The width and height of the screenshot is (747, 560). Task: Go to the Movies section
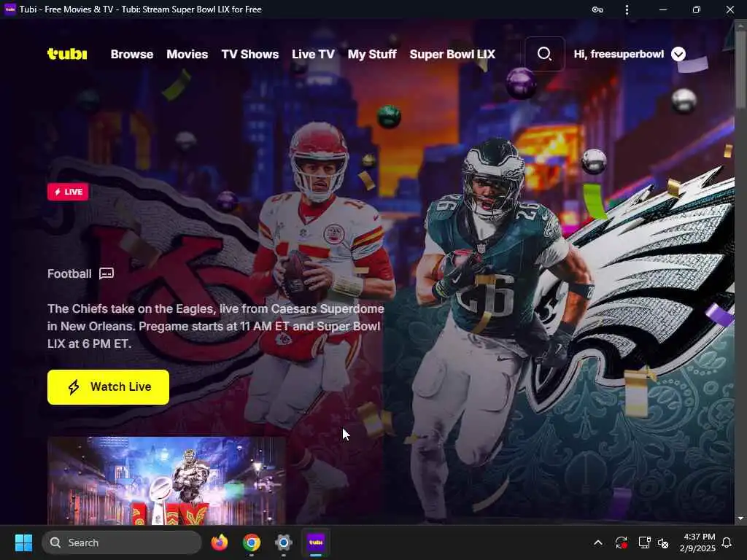click(x=187, y=54)
